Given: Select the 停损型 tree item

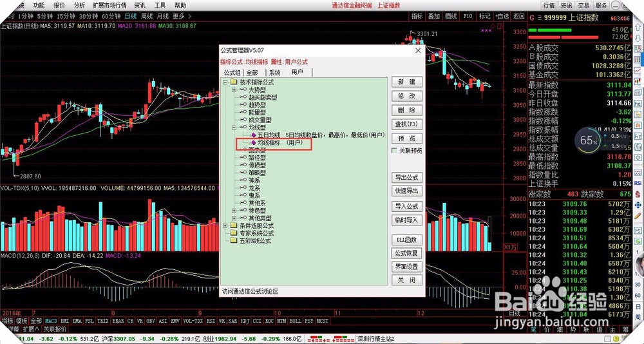Looking at the screenshot, I should pyautogui.click(x=257, y=165).
